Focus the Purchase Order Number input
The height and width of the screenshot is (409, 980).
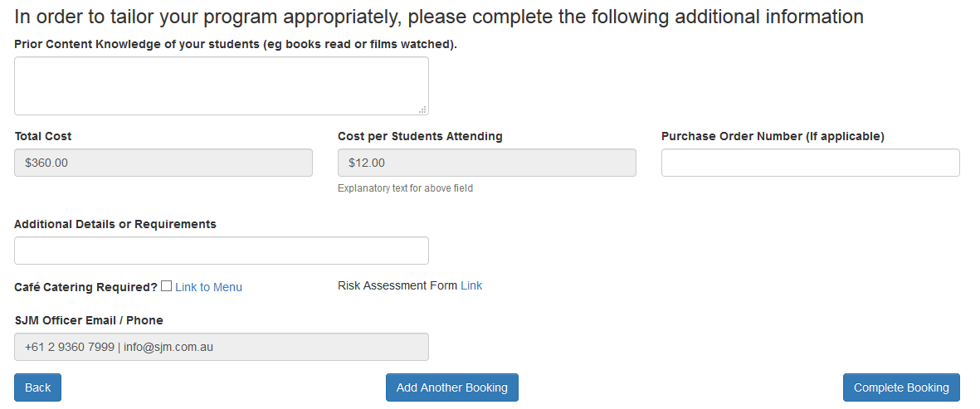point(810,163)
